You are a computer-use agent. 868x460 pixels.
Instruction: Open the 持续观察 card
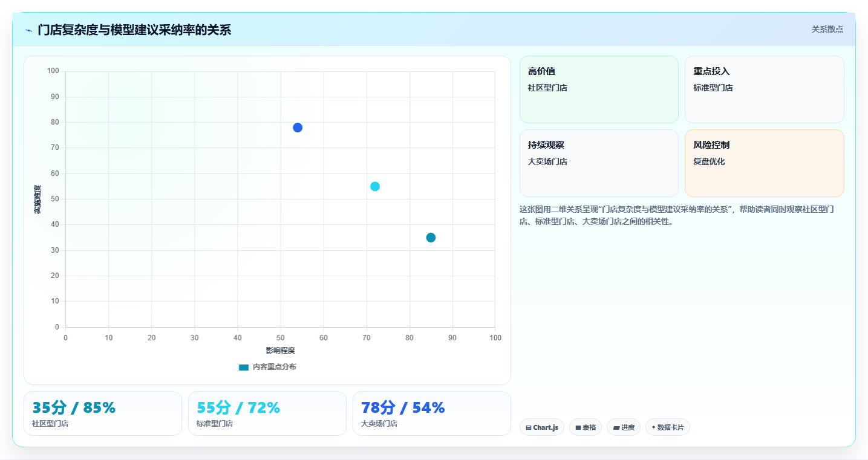[599, 163]
